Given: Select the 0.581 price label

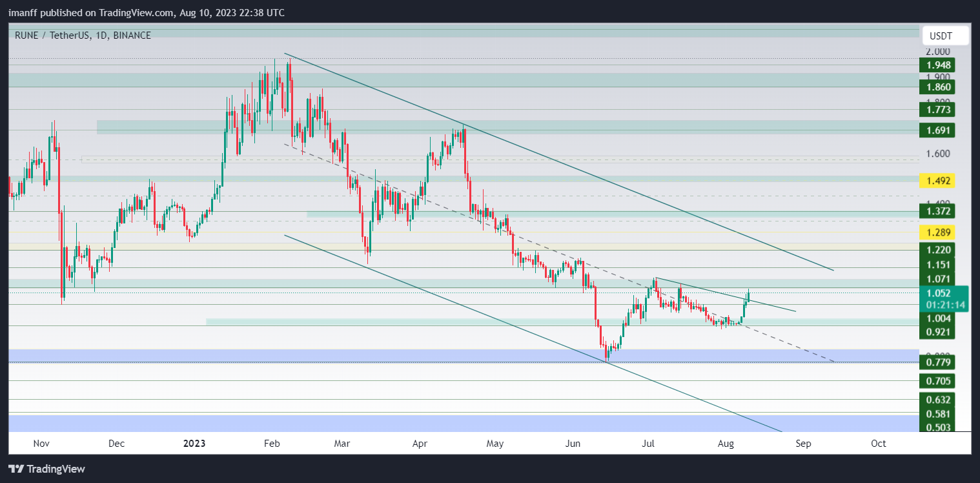Looking at the screenshot, I should 937,414.
